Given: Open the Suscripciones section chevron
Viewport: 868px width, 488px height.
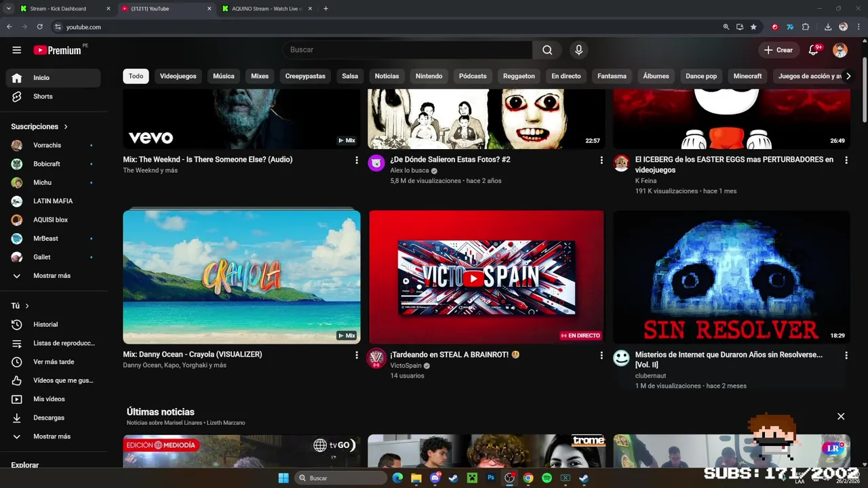Looking at the screenshot, I should 66,127.
